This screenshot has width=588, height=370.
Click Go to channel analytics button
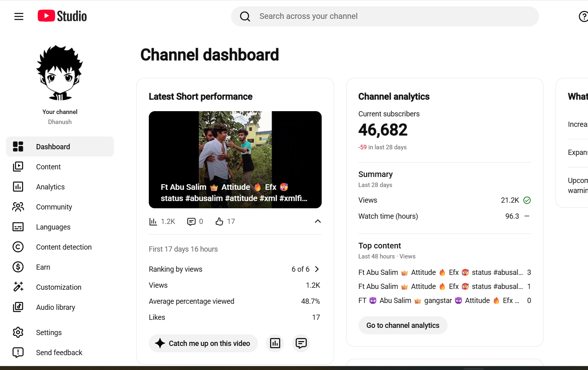click(403, 325)
